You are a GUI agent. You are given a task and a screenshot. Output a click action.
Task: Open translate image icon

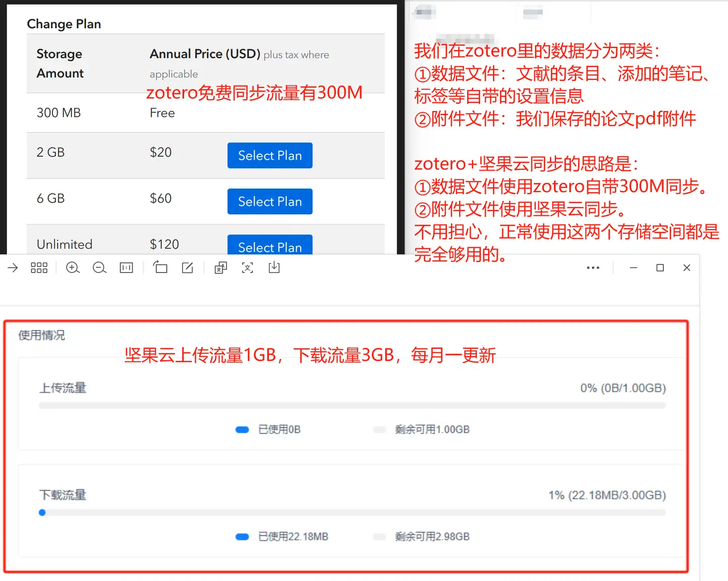(221, 267)
